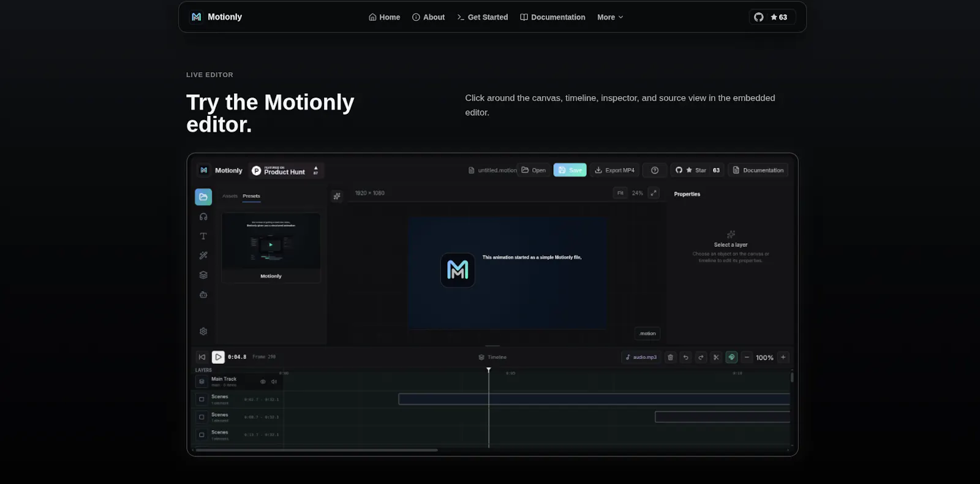Open the robot AI assistant panel
The height and width of the screenshot is (484, 980).
[x=203, y=295]
